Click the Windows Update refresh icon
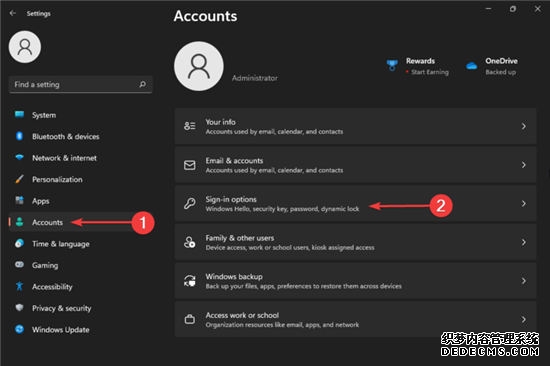 pos(20,329)
